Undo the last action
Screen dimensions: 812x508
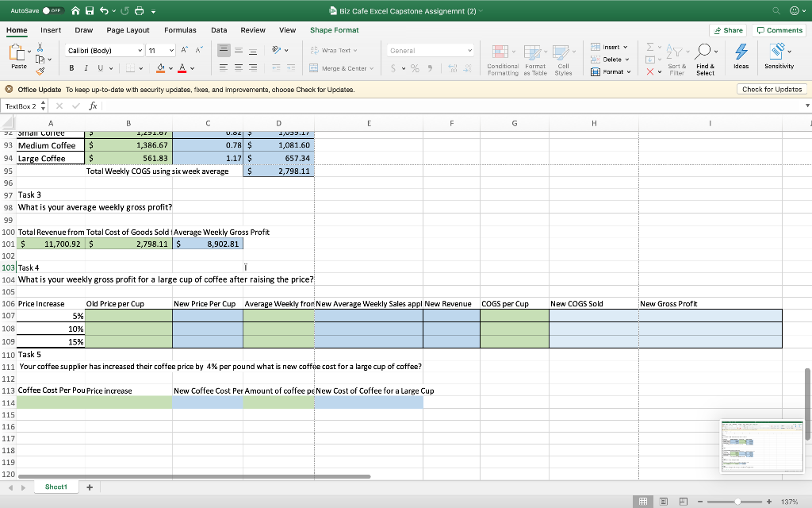click(104, 10)
